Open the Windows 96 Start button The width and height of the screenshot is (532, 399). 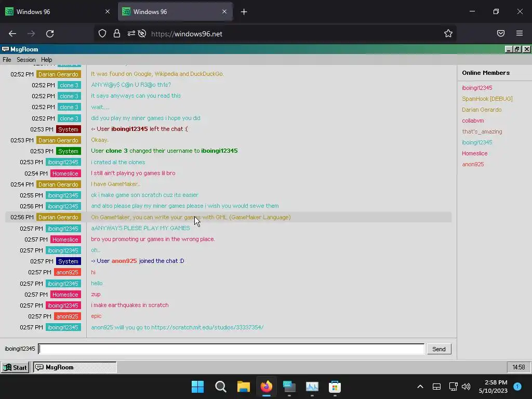coord(15,367)
